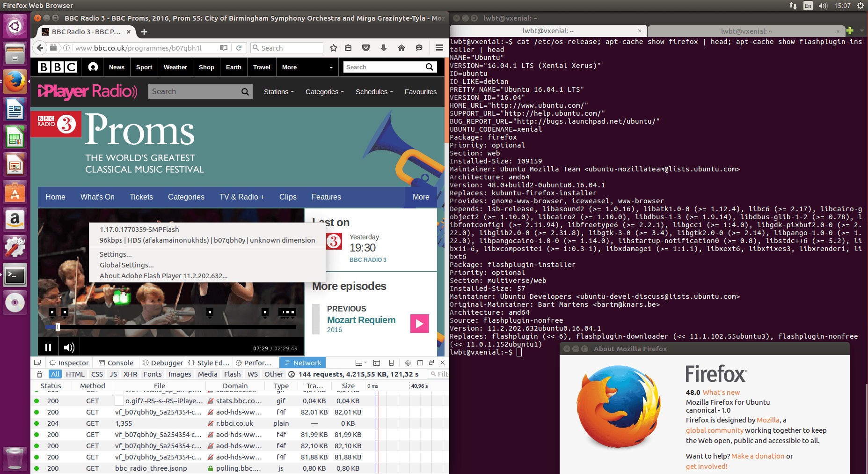This screenshot has width=868, height=474.
Task: Switch to Console devtools tab
Action: click(x=116, y=363)
